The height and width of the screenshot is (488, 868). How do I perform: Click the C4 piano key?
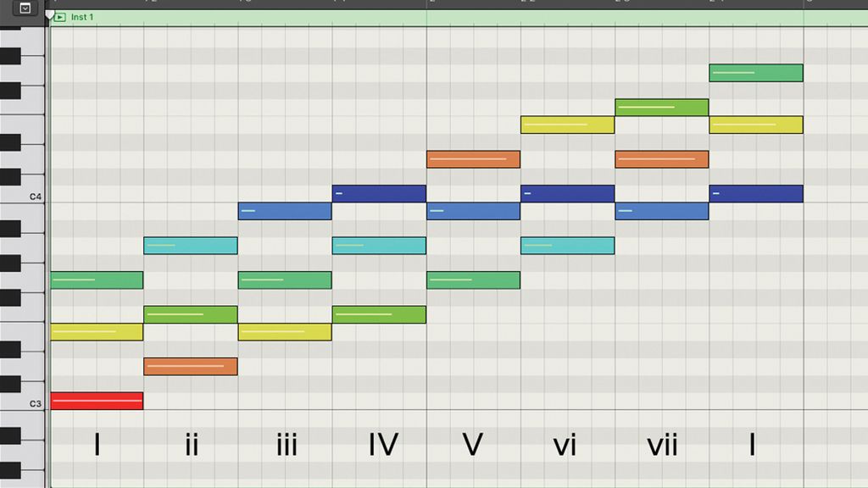point(25,193)
